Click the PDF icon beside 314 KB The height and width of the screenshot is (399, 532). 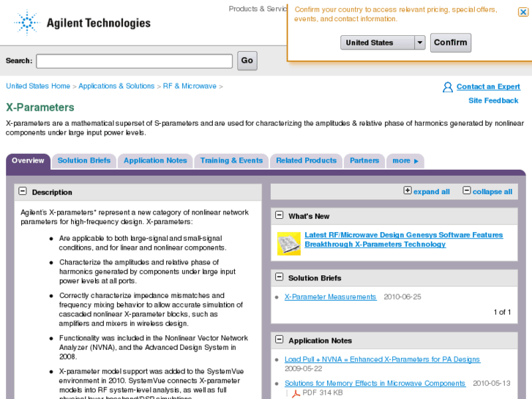coord(296,393)
